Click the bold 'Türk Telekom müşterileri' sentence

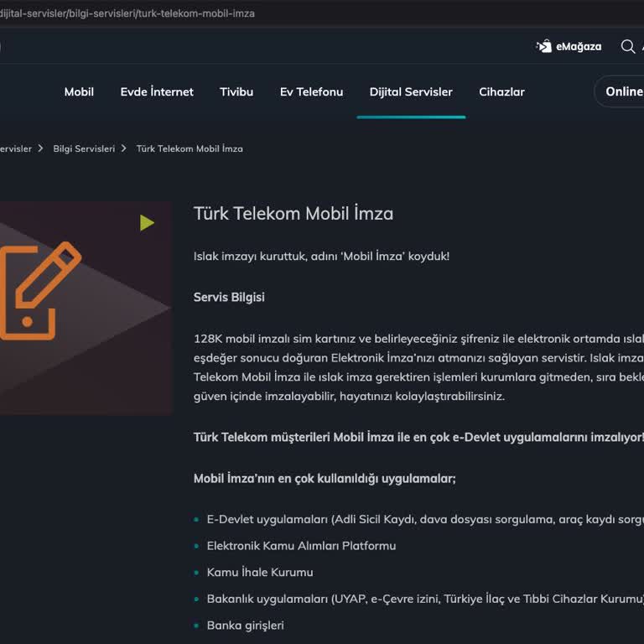[418, 438]
